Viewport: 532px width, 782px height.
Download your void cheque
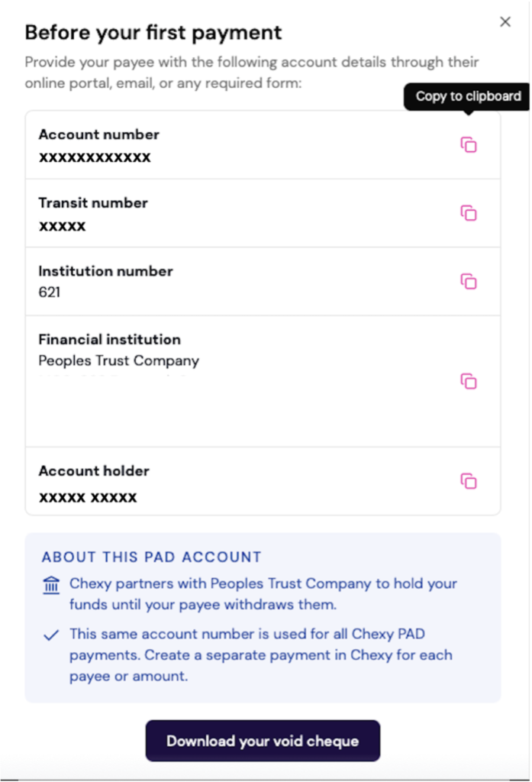pos(263,741)
